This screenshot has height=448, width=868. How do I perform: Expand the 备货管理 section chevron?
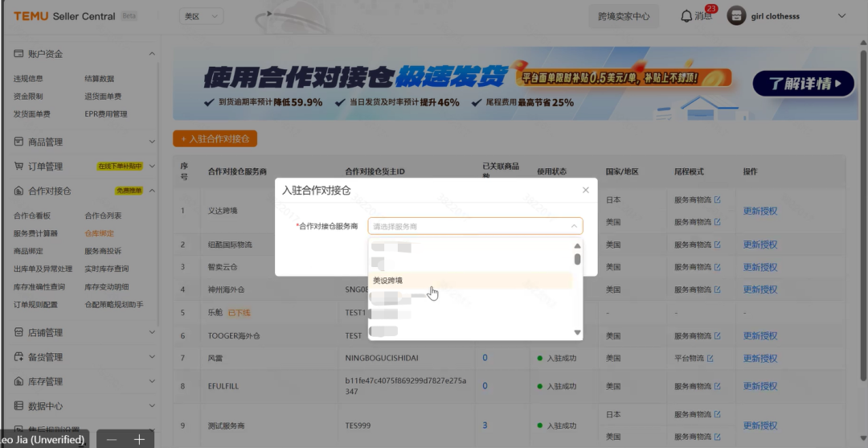tap(152, 357)
